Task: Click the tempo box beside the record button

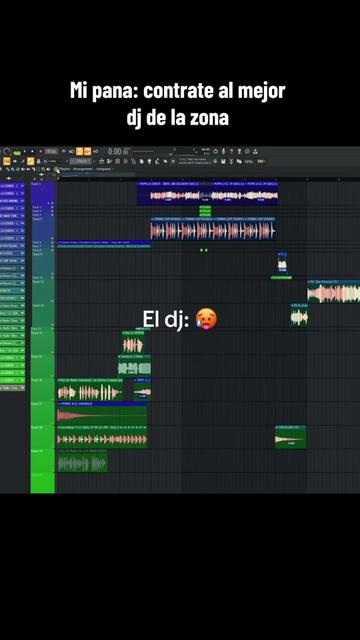Action: pyautogui.click(x=51, y=151)
